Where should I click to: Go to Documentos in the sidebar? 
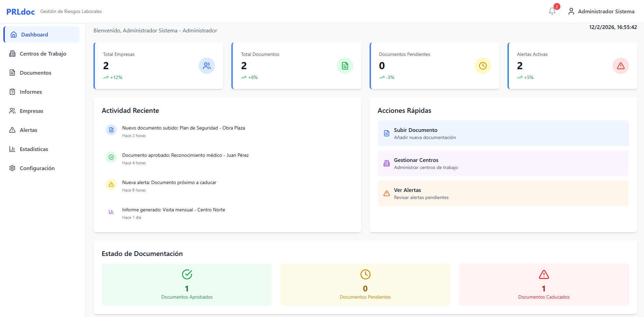[x=35, y=73]
